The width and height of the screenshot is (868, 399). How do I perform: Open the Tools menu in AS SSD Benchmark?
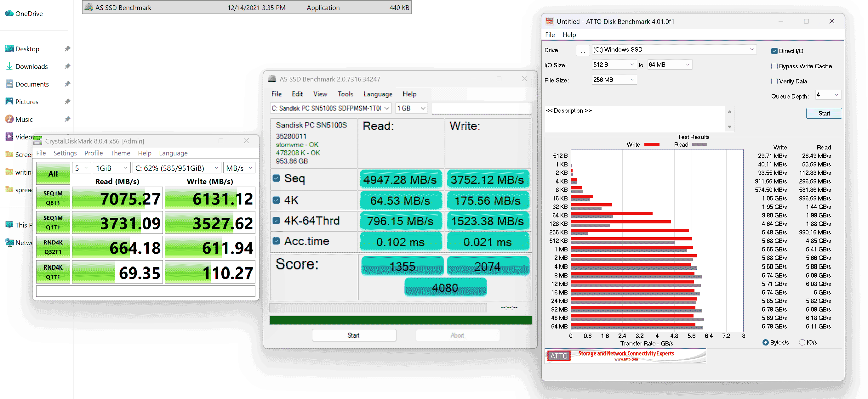345,94
